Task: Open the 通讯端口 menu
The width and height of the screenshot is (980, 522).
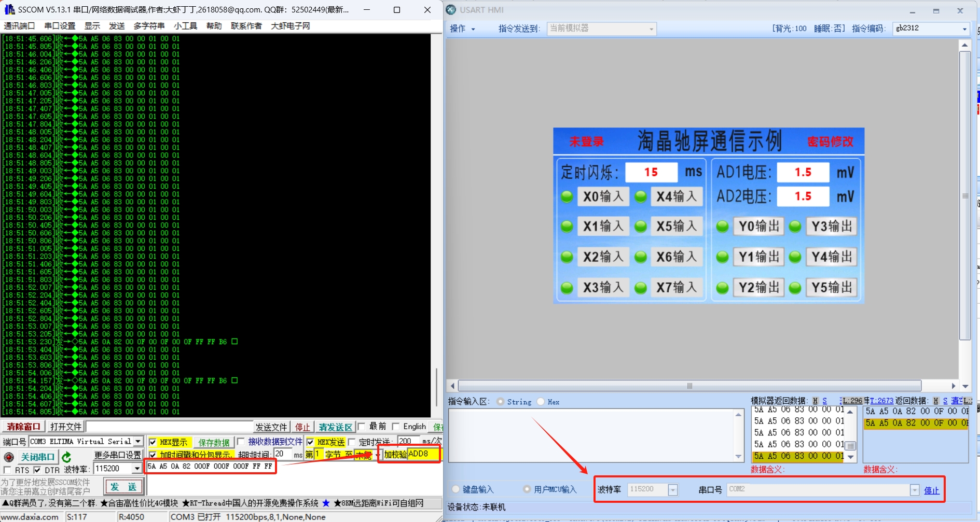Action: click(x=19, y=26)
